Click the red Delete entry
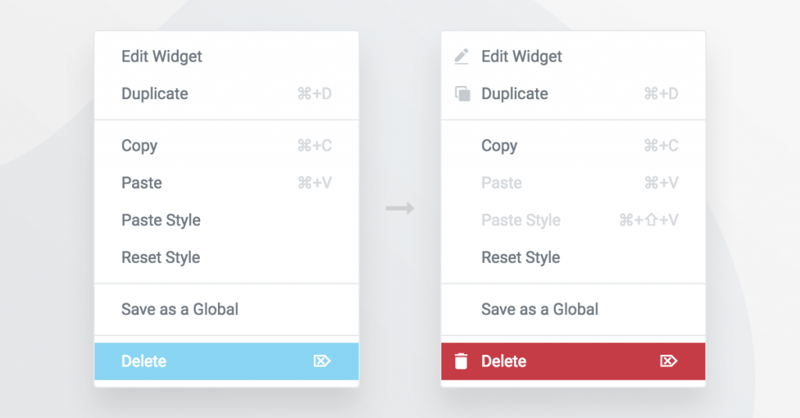This screenshot has width=800, height=418. 573,361
